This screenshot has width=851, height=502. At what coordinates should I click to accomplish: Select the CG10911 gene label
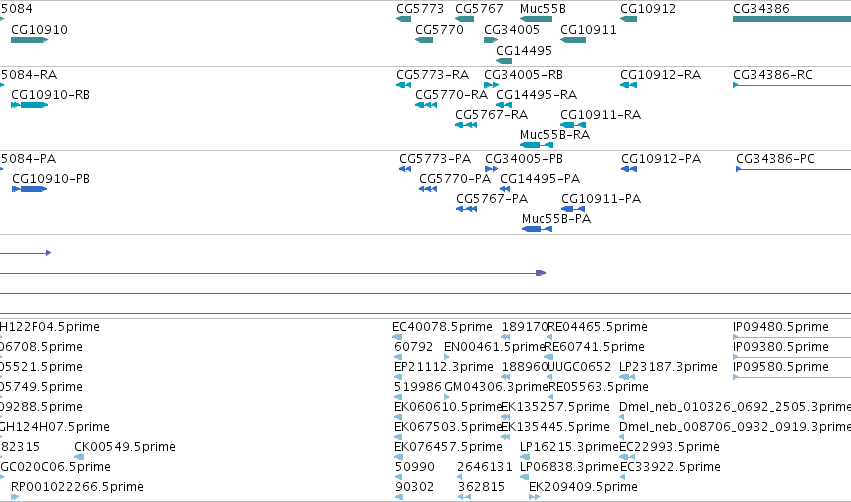point(588,30)
